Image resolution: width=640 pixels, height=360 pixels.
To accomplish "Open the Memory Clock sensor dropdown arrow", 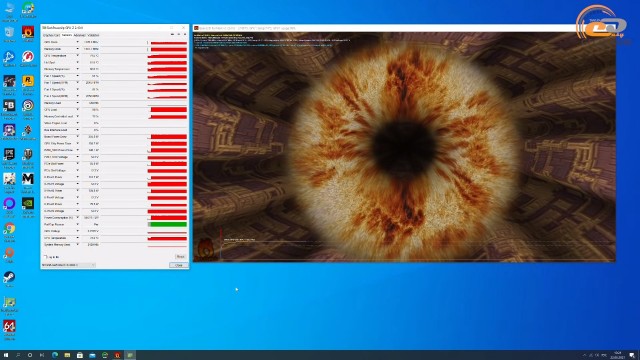I will click(78, 49).
